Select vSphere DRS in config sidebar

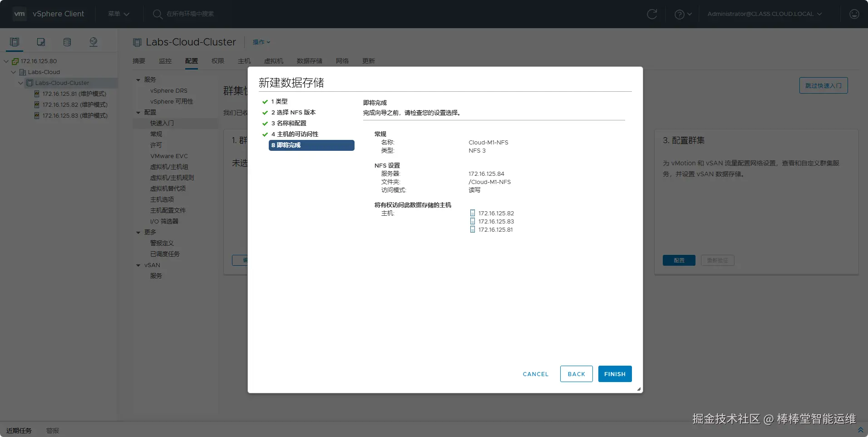[x=169, y=91]
